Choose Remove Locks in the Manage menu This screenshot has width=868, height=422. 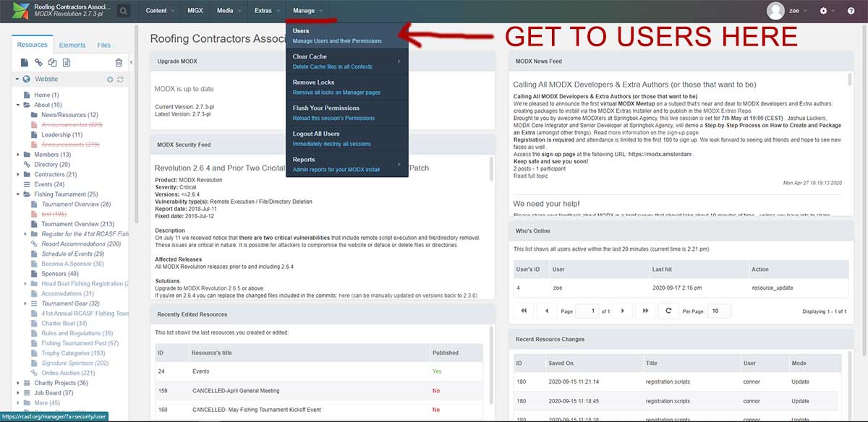pos(346,87)
